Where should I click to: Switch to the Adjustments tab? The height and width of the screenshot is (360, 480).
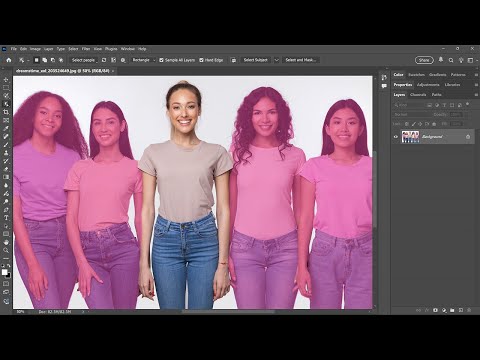(x=428, y=85)
